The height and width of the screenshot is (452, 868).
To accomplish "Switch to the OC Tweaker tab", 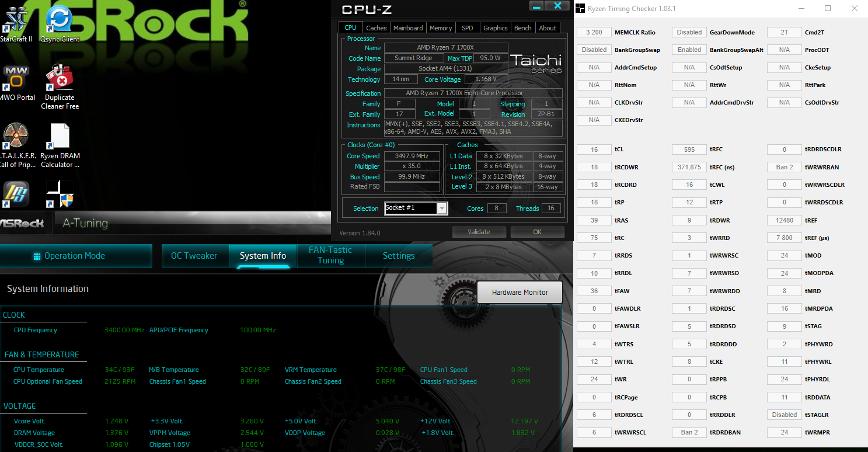I will point(194,256).
